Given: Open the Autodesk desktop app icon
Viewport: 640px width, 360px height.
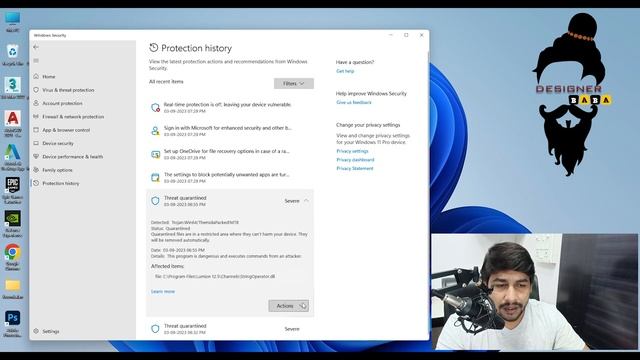Looking at the screenshot, I should point(13,157).
